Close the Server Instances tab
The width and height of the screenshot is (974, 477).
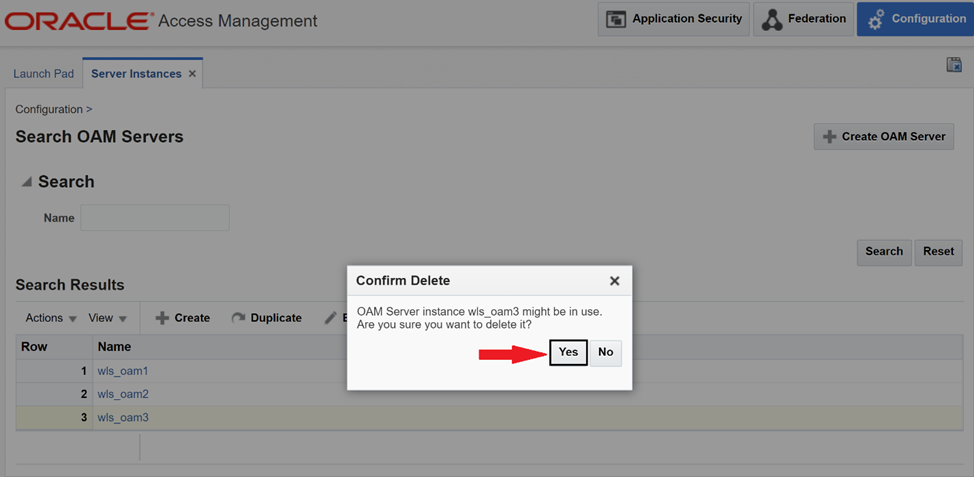pos(192,74)
